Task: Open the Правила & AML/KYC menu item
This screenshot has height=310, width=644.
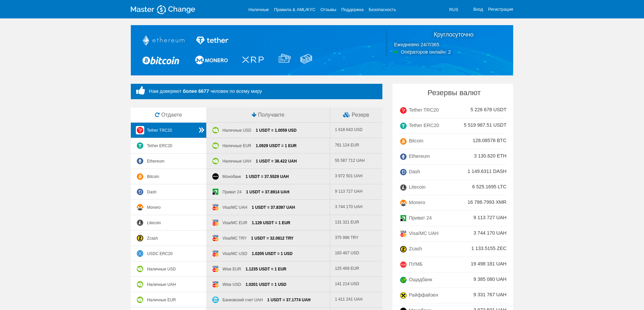Action: pyautogui.click(x=294, y=9)
